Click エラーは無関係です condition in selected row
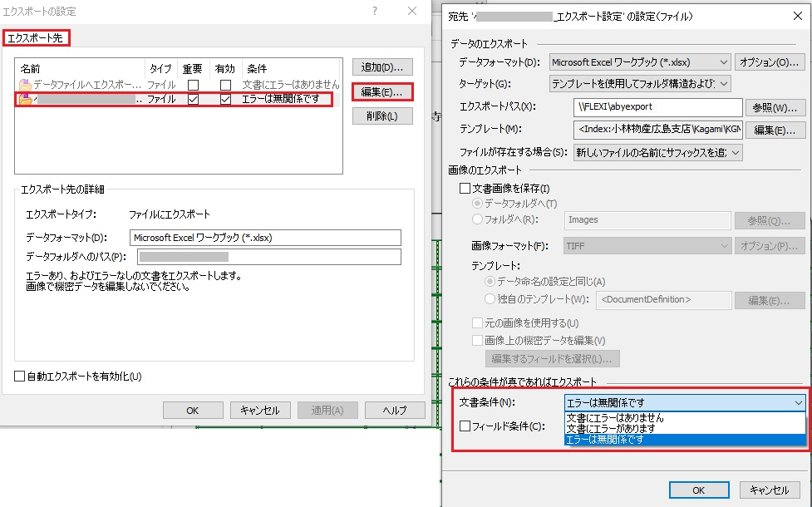The height and width of the screenshot is (507, 812). click(281, 98)
